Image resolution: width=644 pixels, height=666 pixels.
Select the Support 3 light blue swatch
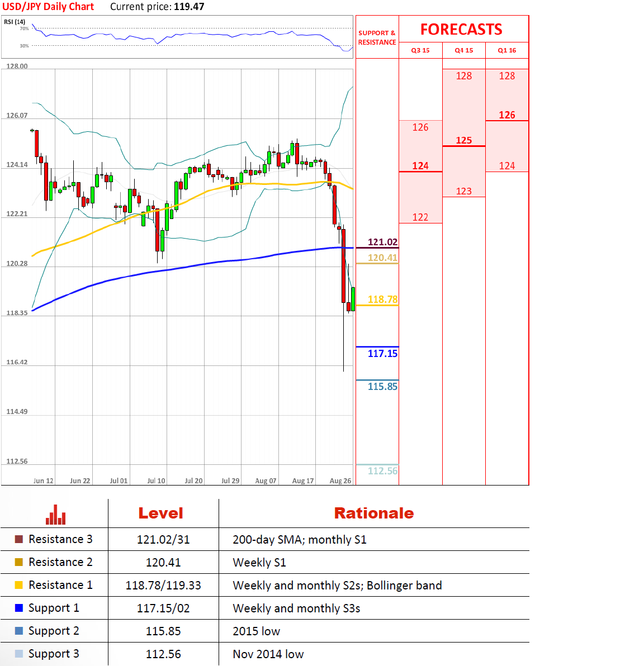click(18, 654)
